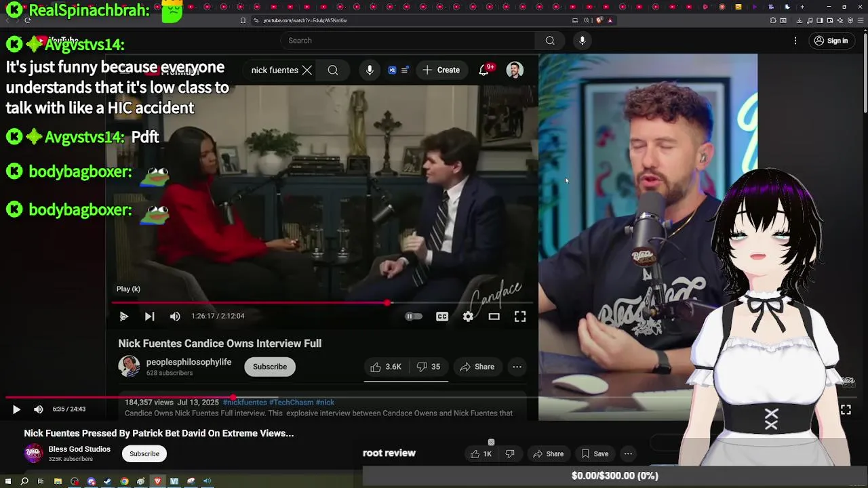Open Brave browser from the taskbar

click(x=157, y=481)
